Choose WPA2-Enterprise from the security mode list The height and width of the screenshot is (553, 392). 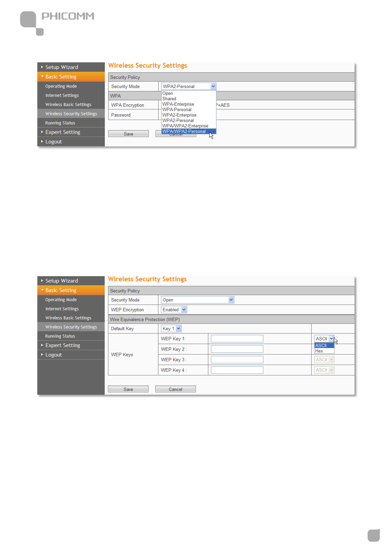tap(189, 115)
